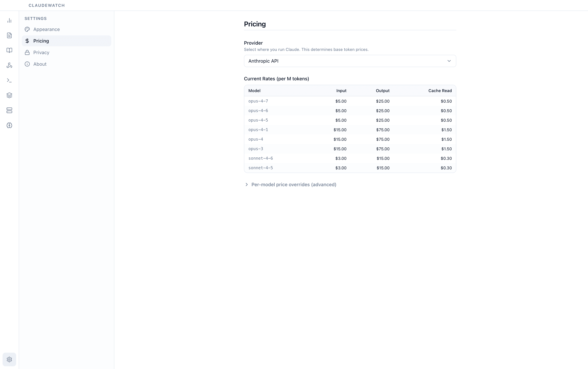Select the opus-4-1 model row name
This screenshot has height=369, width=588.
click(x=258, y=130)
